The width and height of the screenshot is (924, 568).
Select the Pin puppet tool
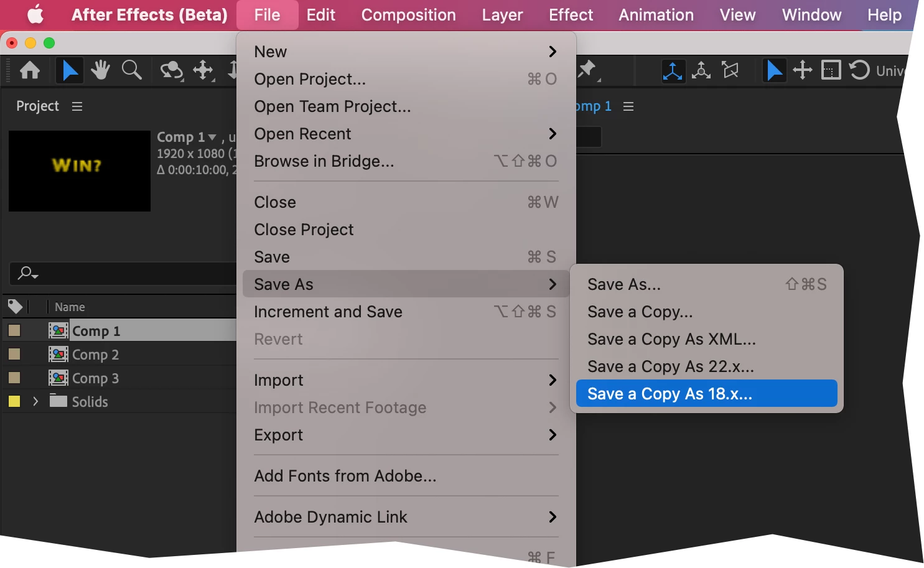[588, 70]
